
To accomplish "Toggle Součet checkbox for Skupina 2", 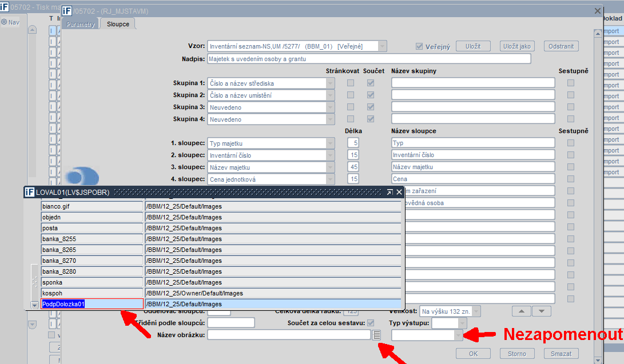I will point(371,95).
